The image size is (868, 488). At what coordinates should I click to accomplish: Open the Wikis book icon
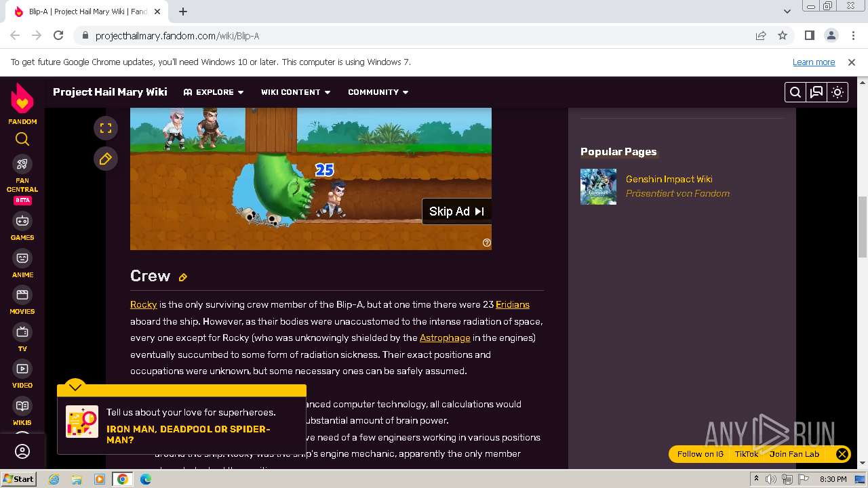tap(22, 406)
